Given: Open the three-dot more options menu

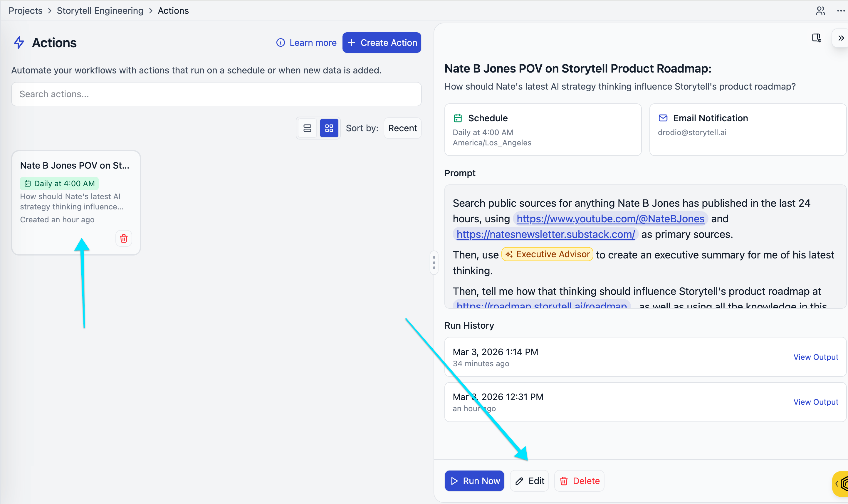Looking at the screenshot, I should [x=841, y=11].
